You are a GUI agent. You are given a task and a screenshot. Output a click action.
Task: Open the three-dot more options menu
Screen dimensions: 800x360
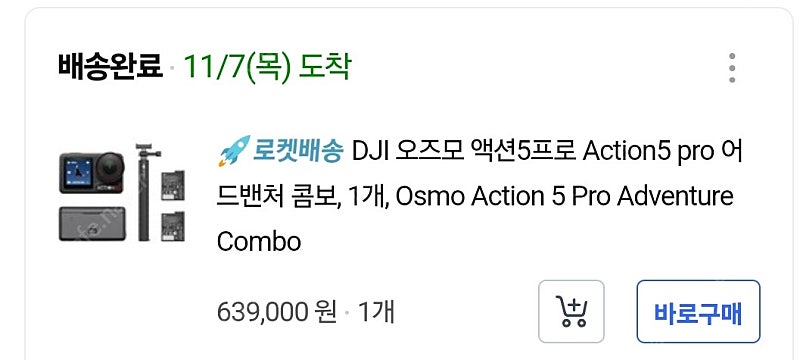pos(732,68)
